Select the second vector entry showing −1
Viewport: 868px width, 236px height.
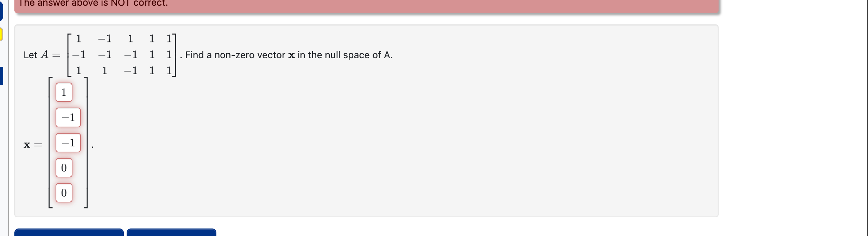coord(68,117)
